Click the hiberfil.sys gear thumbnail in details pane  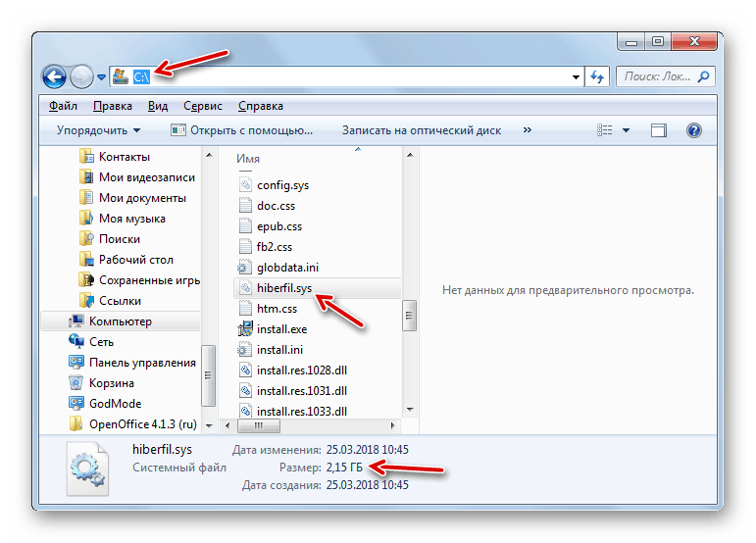pos(87,469)
